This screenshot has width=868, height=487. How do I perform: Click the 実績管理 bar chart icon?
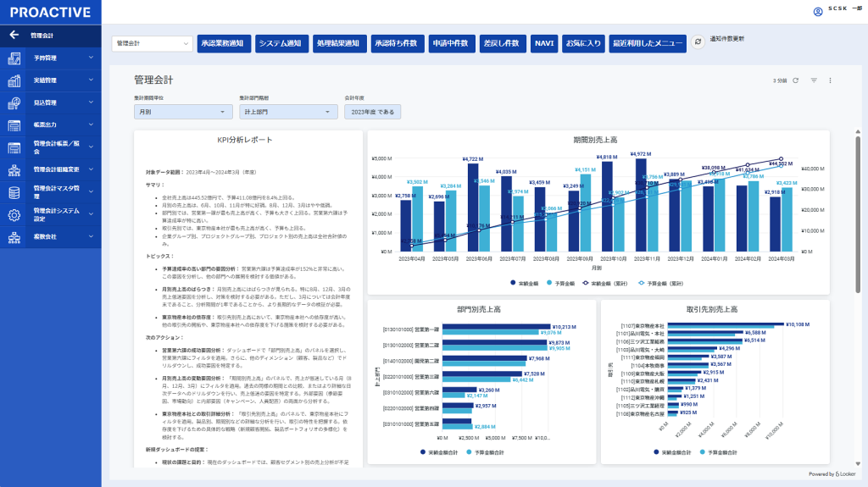pyautogui.click(x=14, y=81)
